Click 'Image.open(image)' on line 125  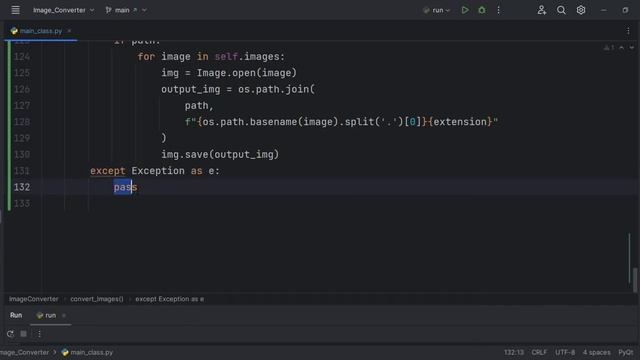[247, 73]
